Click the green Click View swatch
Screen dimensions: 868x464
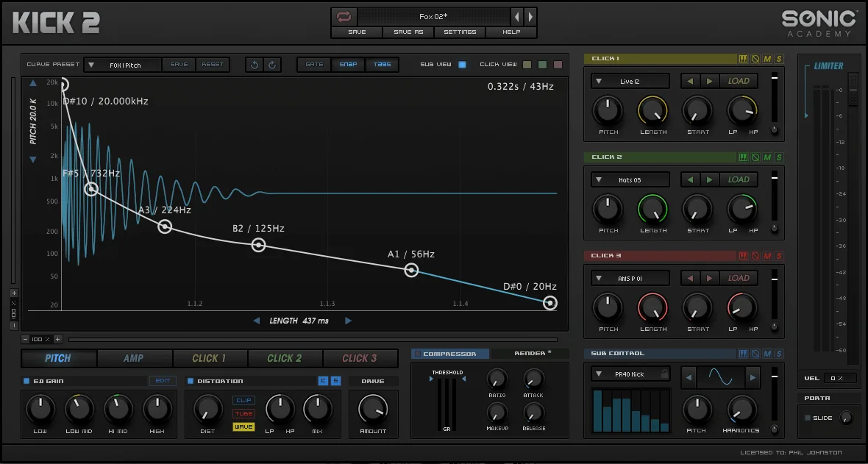[543, 65]
